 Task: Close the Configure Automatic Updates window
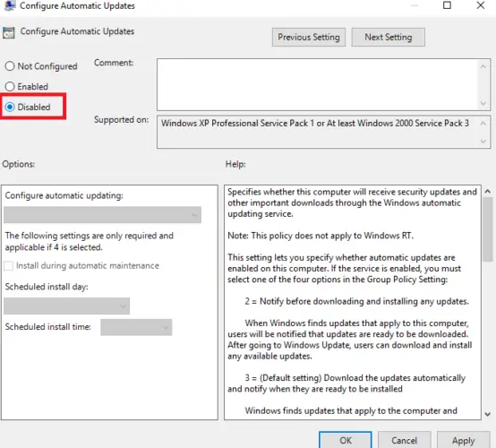481,5
